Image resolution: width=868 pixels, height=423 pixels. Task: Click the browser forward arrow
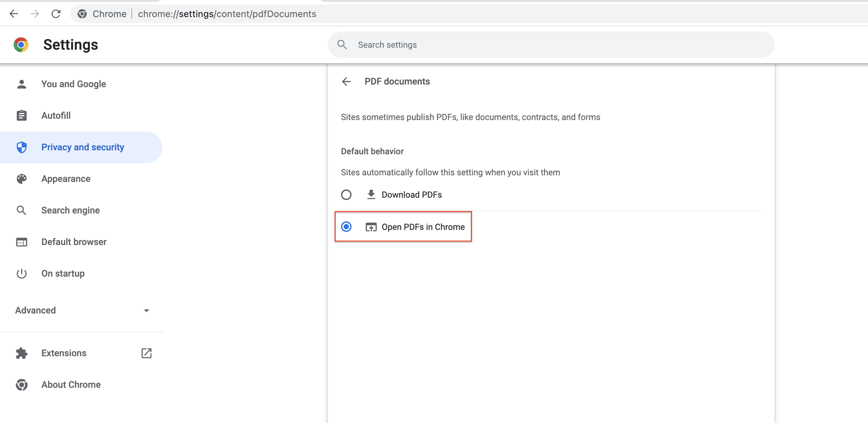coord(35,14)
